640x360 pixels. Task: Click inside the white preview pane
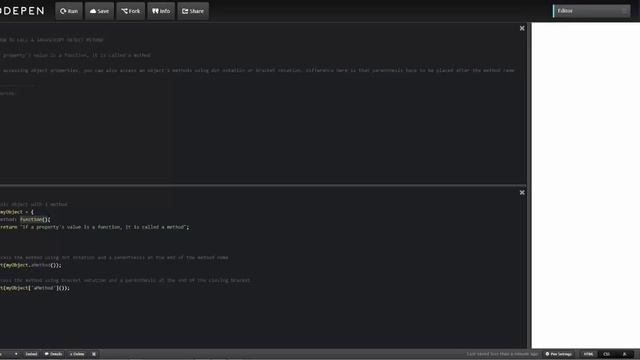[586, 185]
